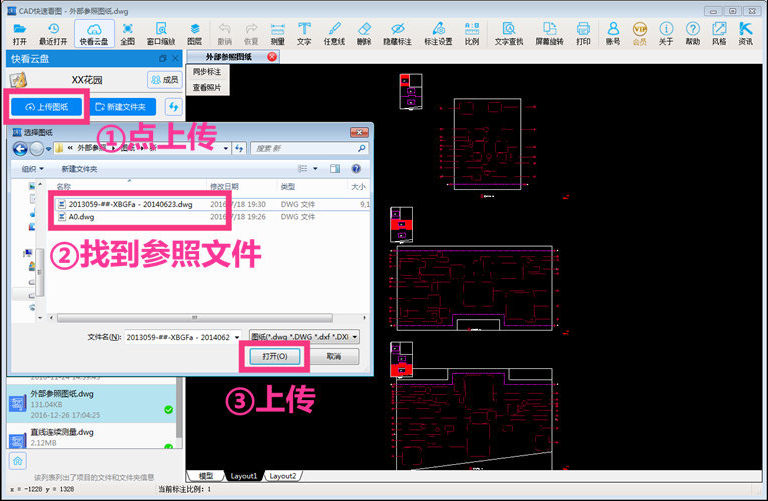Click the 打开 (Open) toolbar icon
This screenshot has width=768, height=501.
(x=20, y=34)
